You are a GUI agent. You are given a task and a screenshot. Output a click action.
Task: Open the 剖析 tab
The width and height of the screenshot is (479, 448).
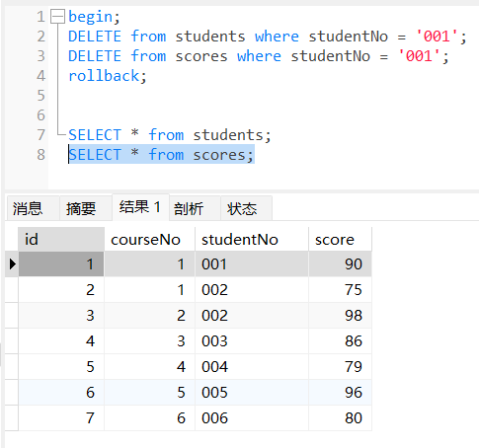(195, 208)
